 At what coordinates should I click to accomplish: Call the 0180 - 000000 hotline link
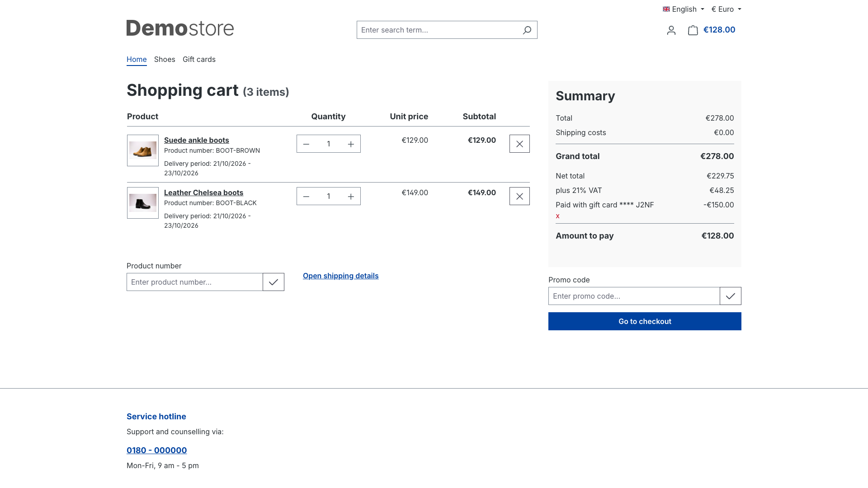coord(157,450)
